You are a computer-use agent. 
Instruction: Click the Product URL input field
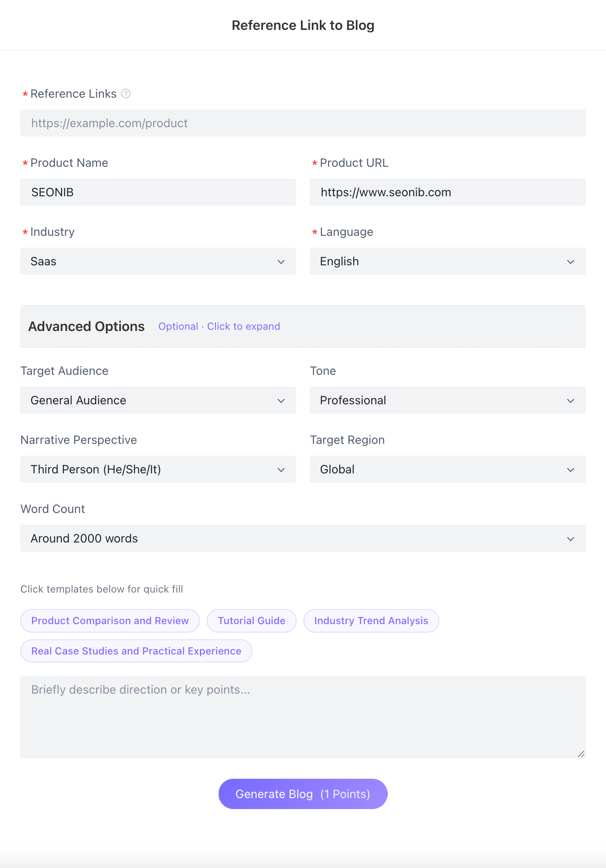point(448,192)
